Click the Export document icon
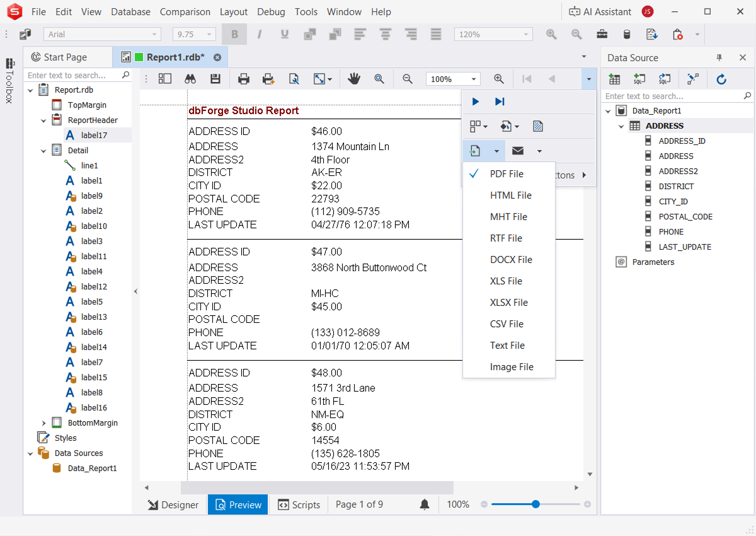 tap(476, 151)
